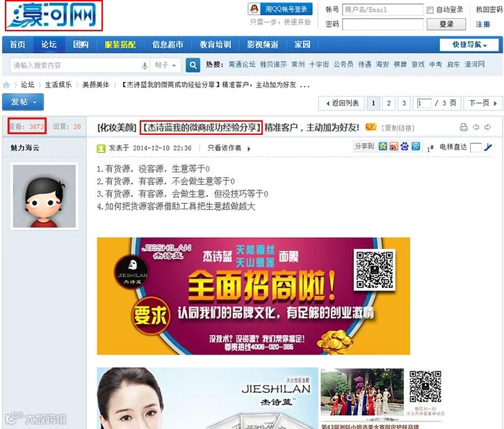This screenshot has width=504, height=429.
Task: Click the hot thread badge icon
Action: coord(371,127)
